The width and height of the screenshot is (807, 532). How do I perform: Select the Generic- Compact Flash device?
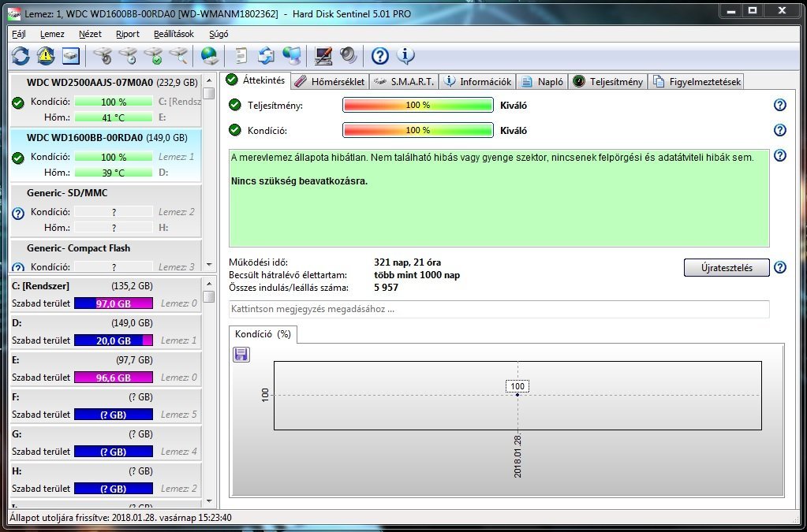(106, 257)
